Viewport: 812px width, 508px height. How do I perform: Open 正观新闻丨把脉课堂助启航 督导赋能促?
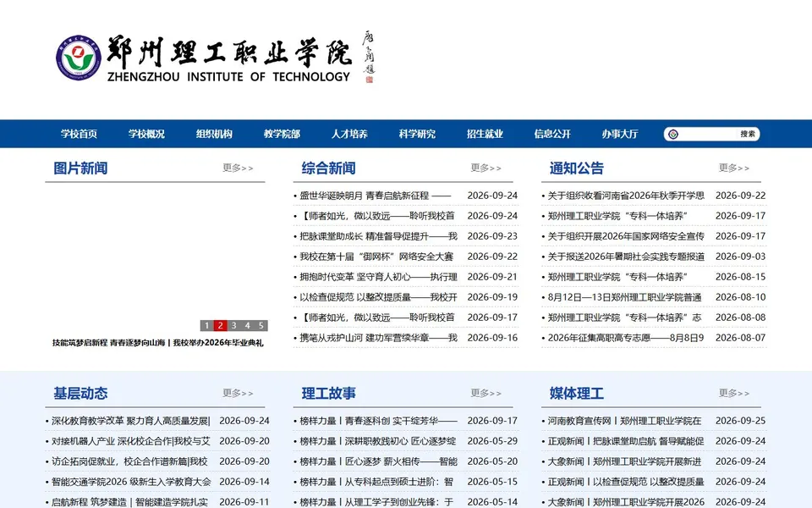tap(626, 441)
